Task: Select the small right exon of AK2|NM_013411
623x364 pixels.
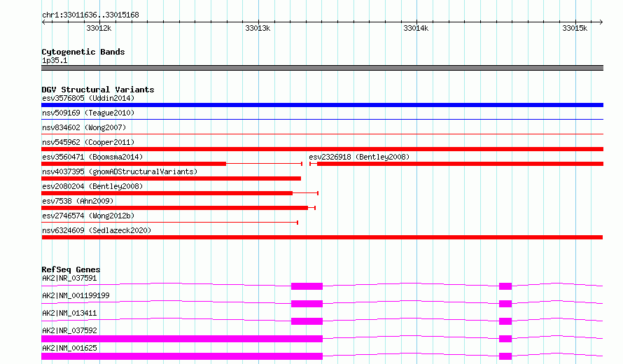Action: (x=505, y=321)
